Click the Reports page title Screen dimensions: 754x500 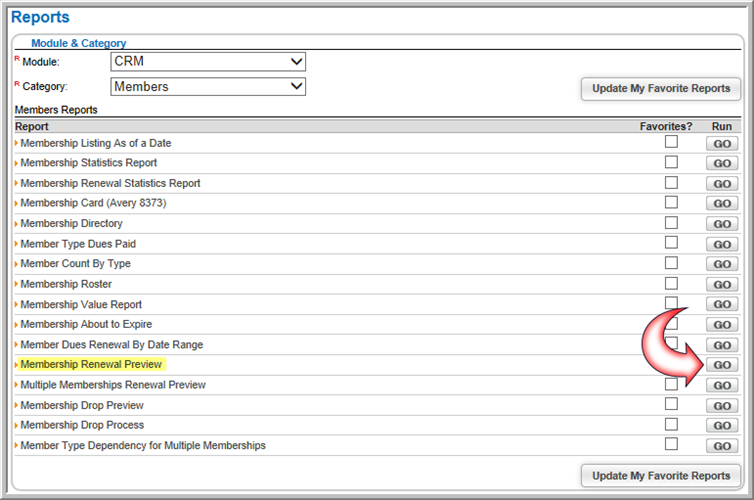tap(40, 17)
